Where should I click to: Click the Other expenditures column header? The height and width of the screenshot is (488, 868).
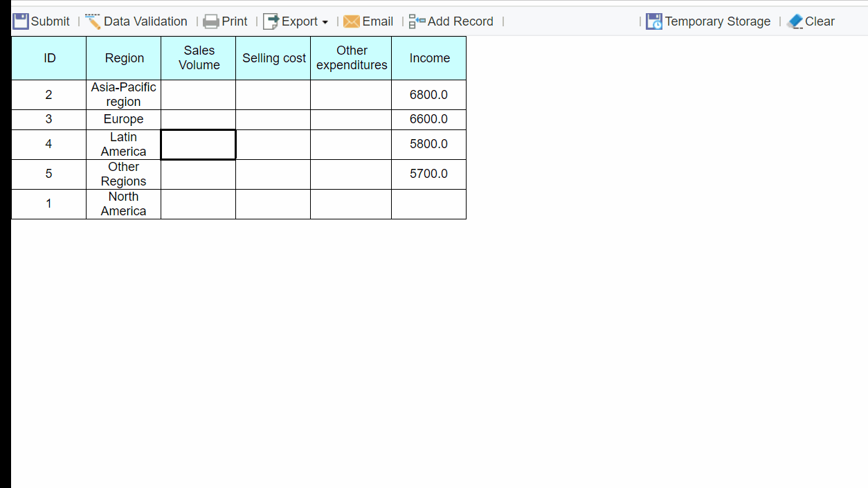[x=351, y=57]
